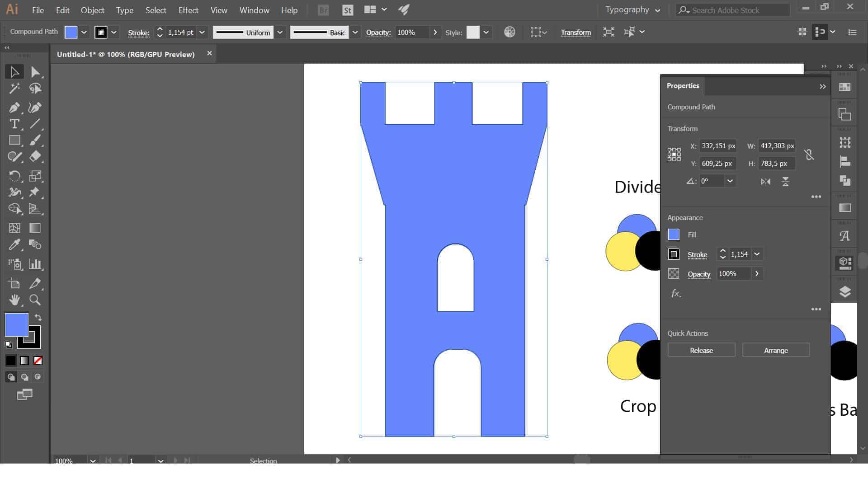Select the Eyedropper tool
This screenshot has height=488, width=868.
click(x=14, y=245)
